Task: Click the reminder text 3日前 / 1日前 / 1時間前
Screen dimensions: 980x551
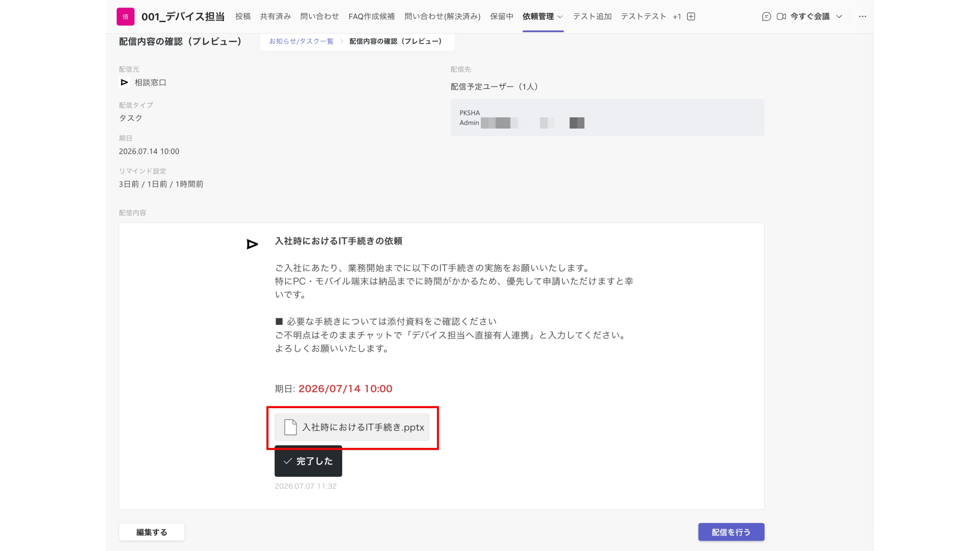Action: click(161, 184)
